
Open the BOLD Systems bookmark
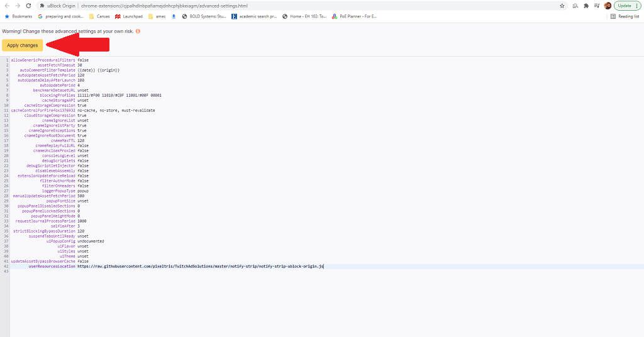[x=204, y=16]
